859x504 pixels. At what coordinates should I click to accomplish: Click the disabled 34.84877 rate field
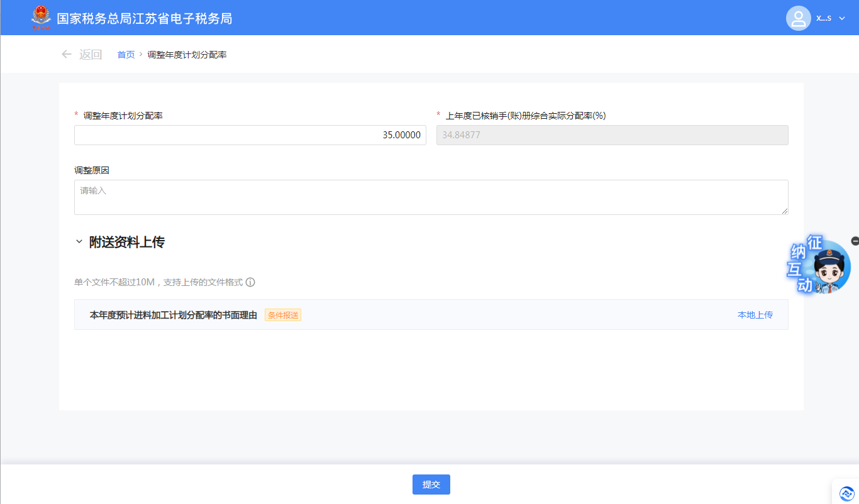612,135
